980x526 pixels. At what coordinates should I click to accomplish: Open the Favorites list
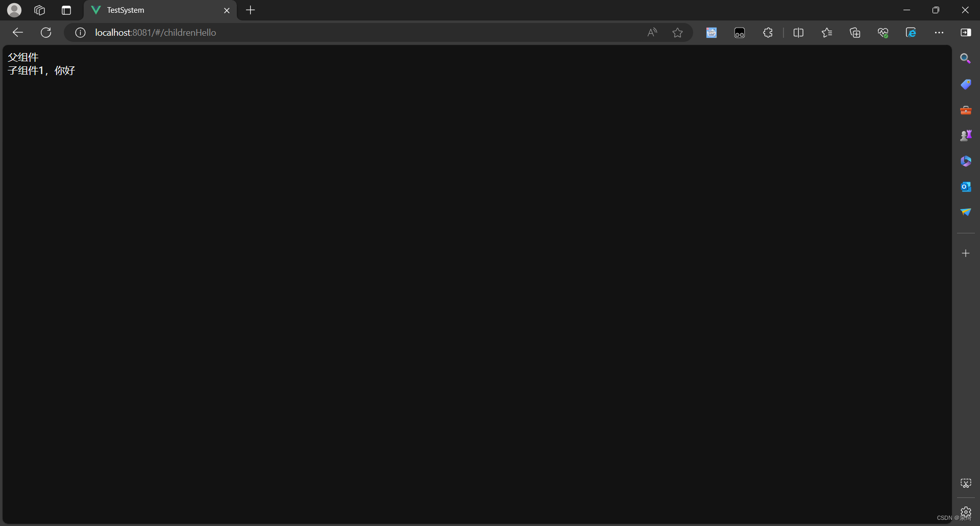(827, 33)
